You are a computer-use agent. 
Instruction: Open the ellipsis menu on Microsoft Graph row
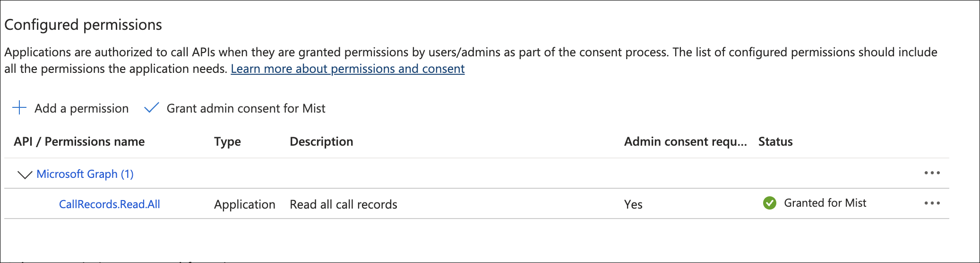click(932, 173)
